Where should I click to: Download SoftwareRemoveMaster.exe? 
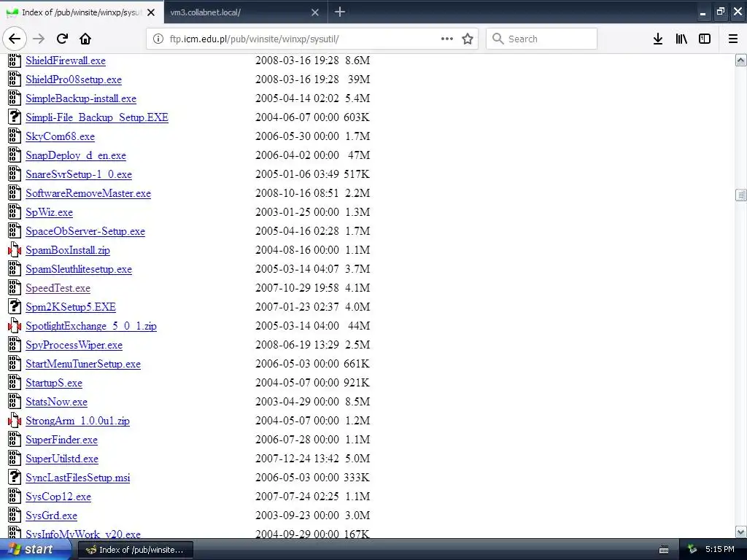pos(88,193)
